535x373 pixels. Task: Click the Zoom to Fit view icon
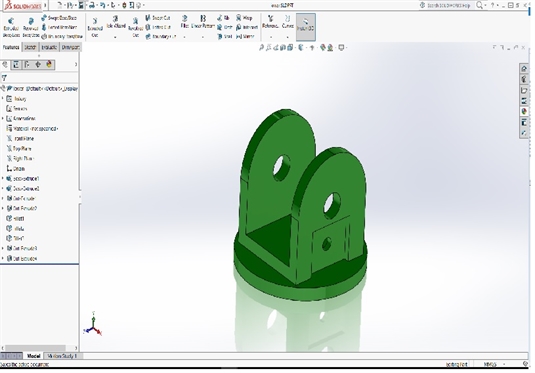point(262,48)
